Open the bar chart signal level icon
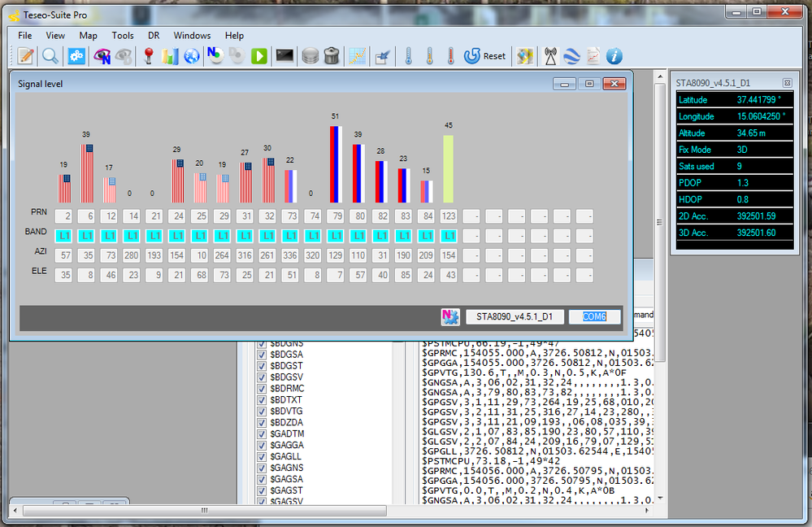This screenshot has width=812, height=527. 170,56
